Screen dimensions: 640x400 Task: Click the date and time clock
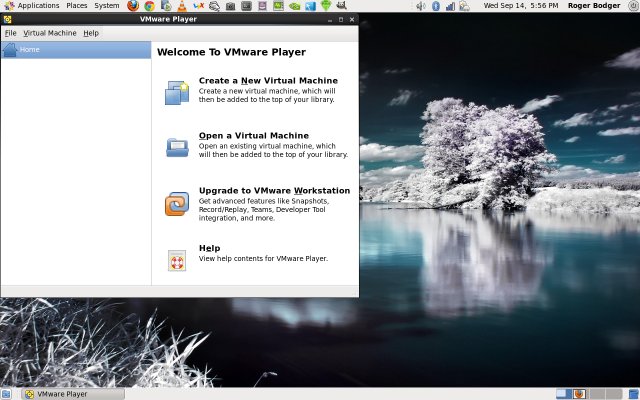click(521, 6)
